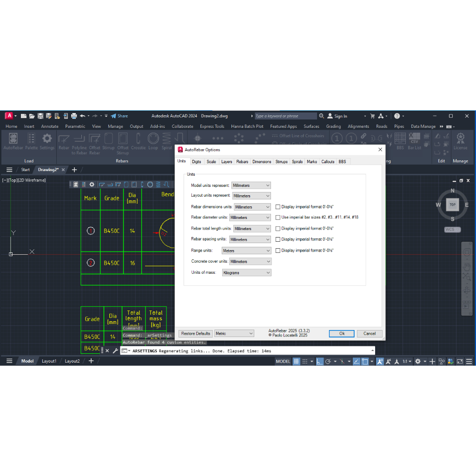476x476 pixels.
Task: Click the Cancel button
Action: [x=370, y=334]
